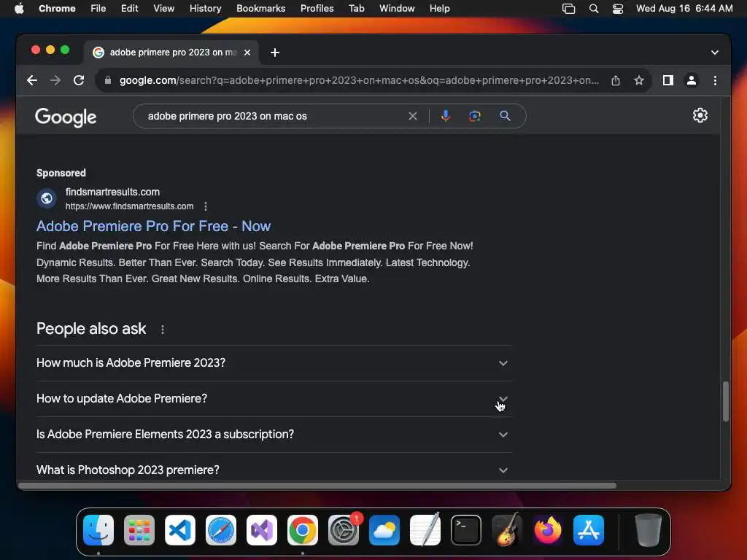Open the Weather app from Dock

point(384,530)
